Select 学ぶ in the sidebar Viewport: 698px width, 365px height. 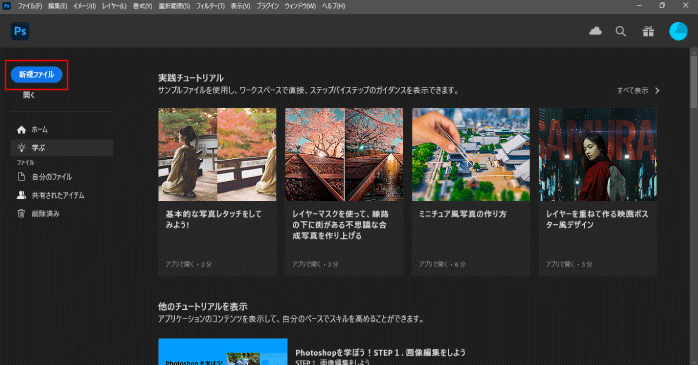[x=62, y=147]
